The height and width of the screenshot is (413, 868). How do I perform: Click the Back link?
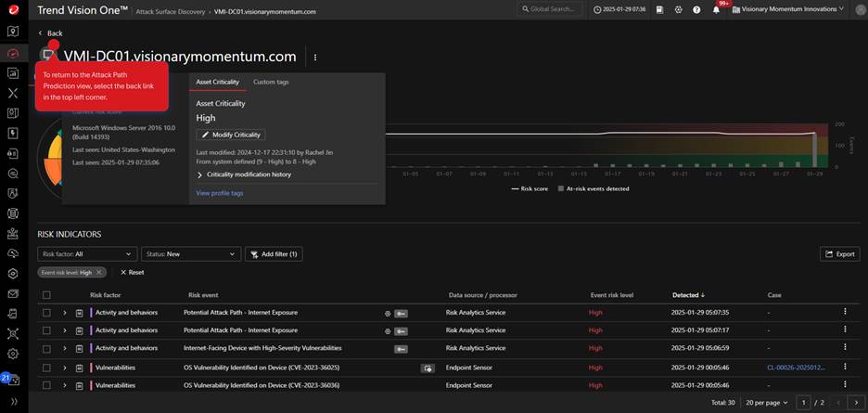pyautogui.click(x=50, y=33)
